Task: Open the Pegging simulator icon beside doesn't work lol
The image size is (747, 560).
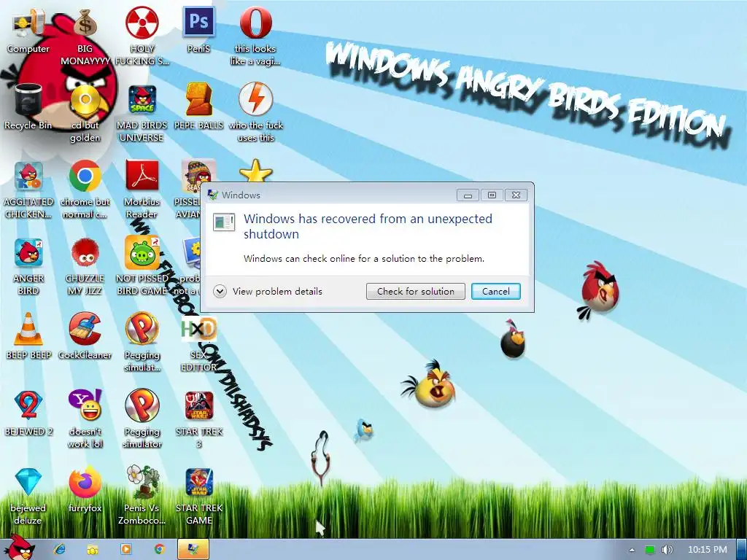Action: 142,418
